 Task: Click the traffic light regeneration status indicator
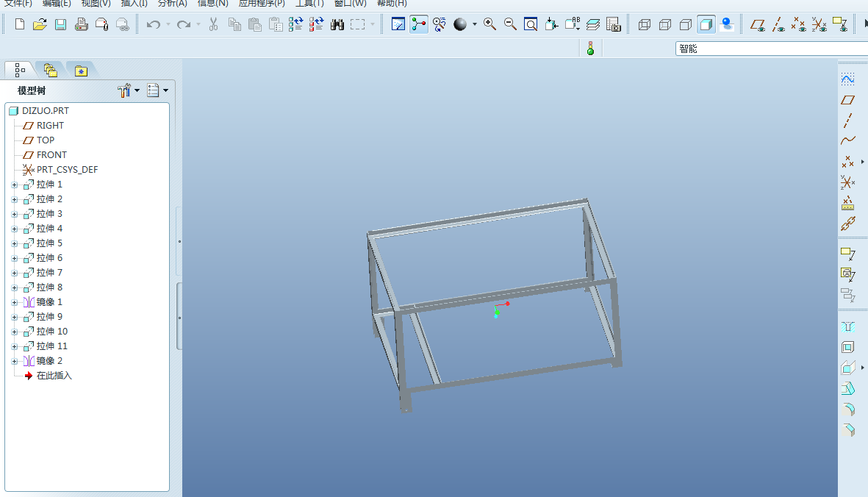590,48
